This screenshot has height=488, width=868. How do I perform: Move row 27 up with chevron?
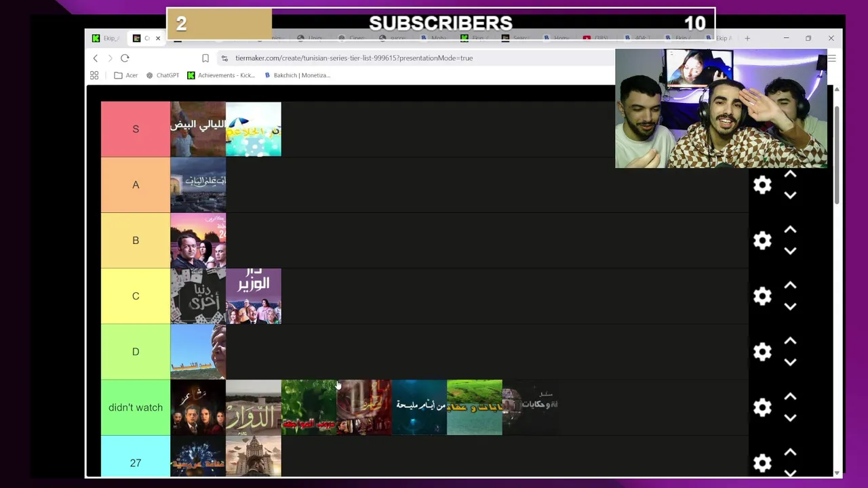tap(790, 453)
